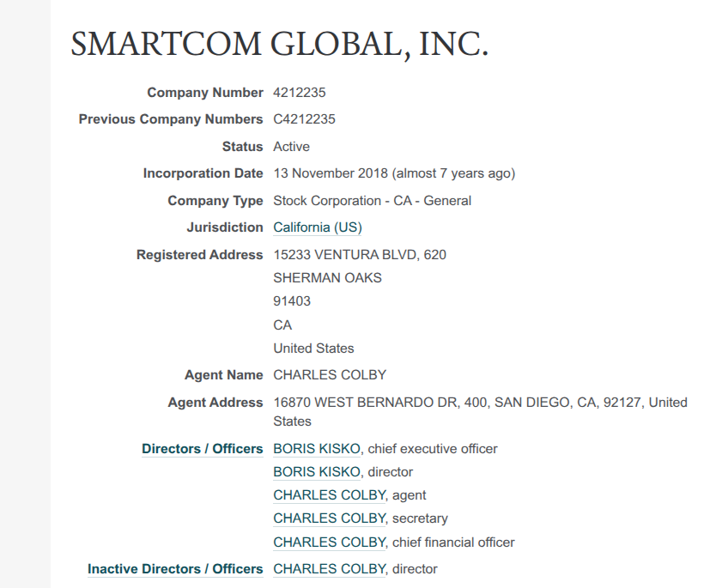This screenshot has width=716, height=588.
Task: Click previous company number C4212235
Action: pos(304,119)
